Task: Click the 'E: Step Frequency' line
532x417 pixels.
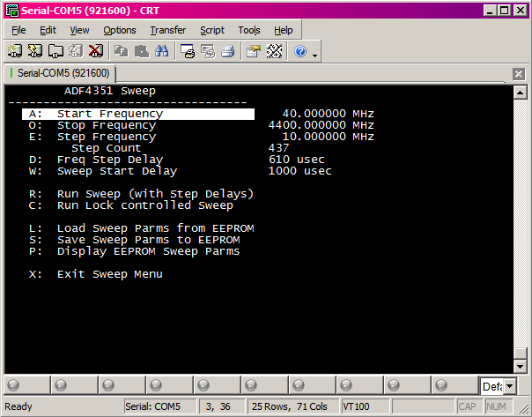Action: pyautogui.click(x=92, y=137)
